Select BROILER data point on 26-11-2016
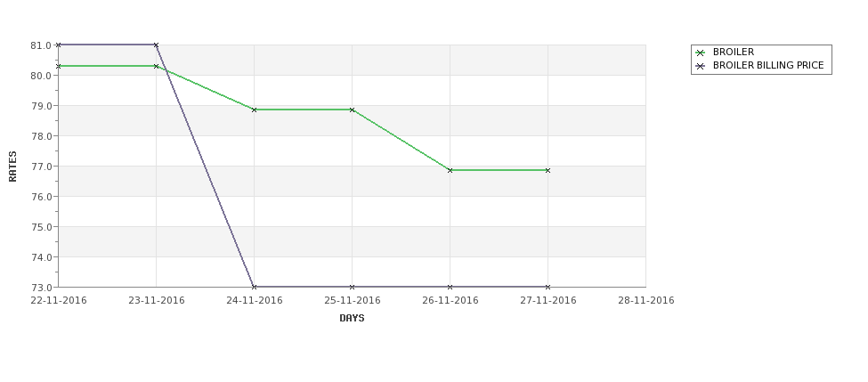 tap(450, 170)
